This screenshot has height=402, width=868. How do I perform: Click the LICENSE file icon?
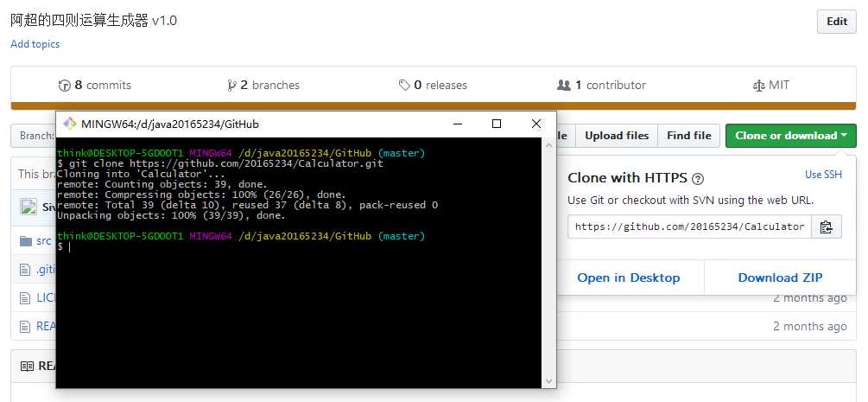[25, 298]
